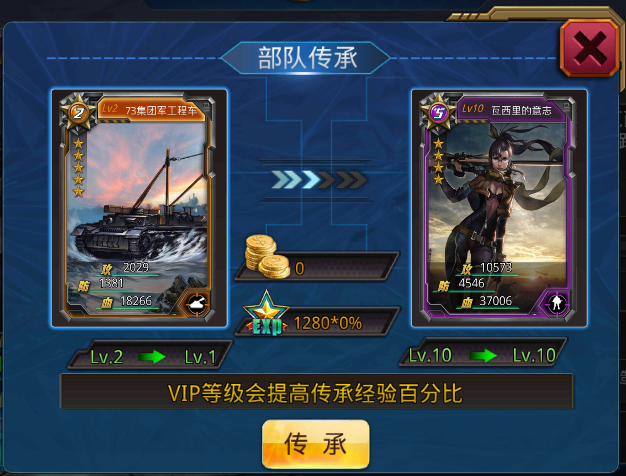Click the chevron arrows transfer indicator

(x=319, y=180)
